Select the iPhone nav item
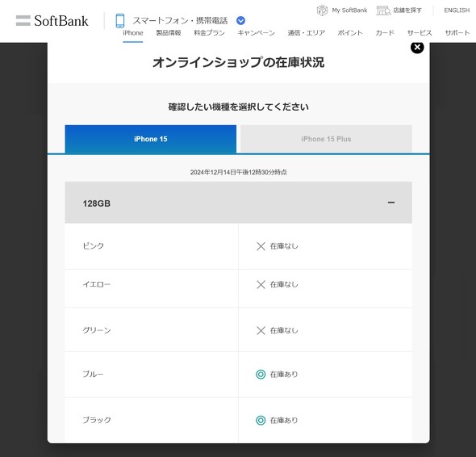 [x=133, y=33]
